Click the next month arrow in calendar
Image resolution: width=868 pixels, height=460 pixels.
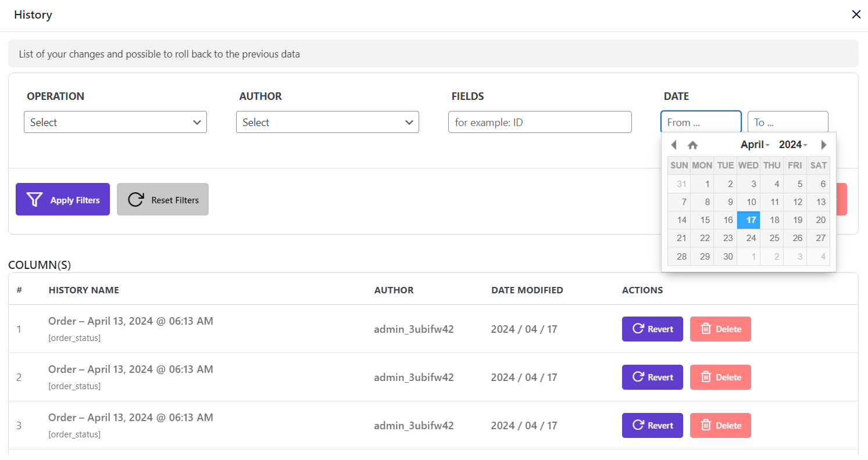tap(823, 145)
